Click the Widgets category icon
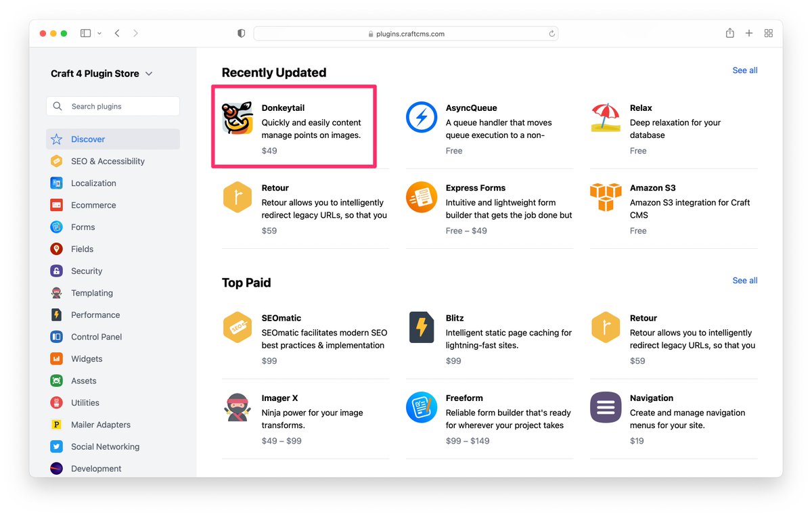 (57, 359)
